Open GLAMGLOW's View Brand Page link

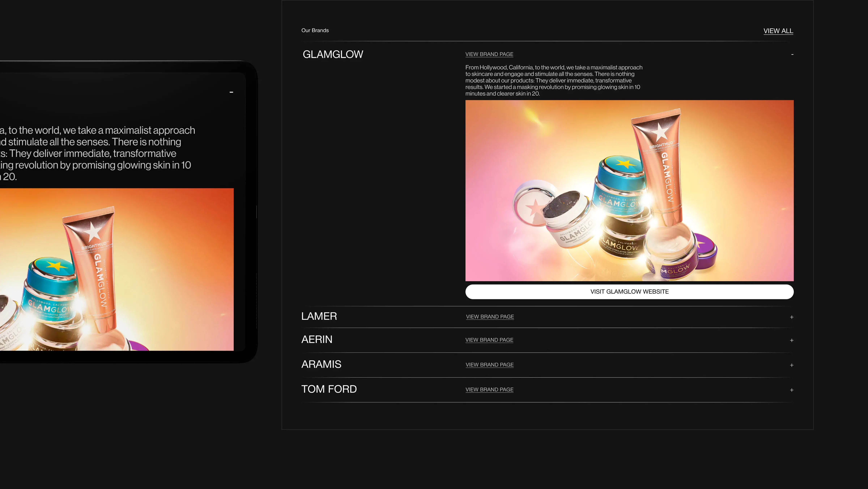coord(489,54)
